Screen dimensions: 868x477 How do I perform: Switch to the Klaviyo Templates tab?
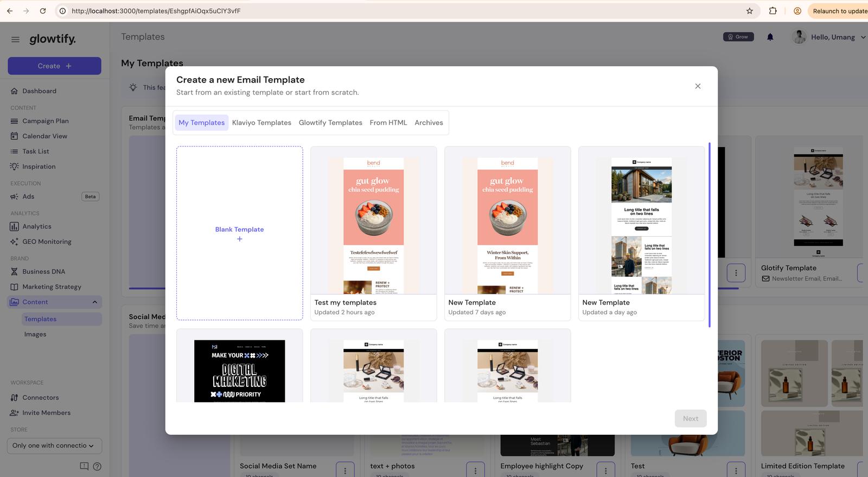261,123
